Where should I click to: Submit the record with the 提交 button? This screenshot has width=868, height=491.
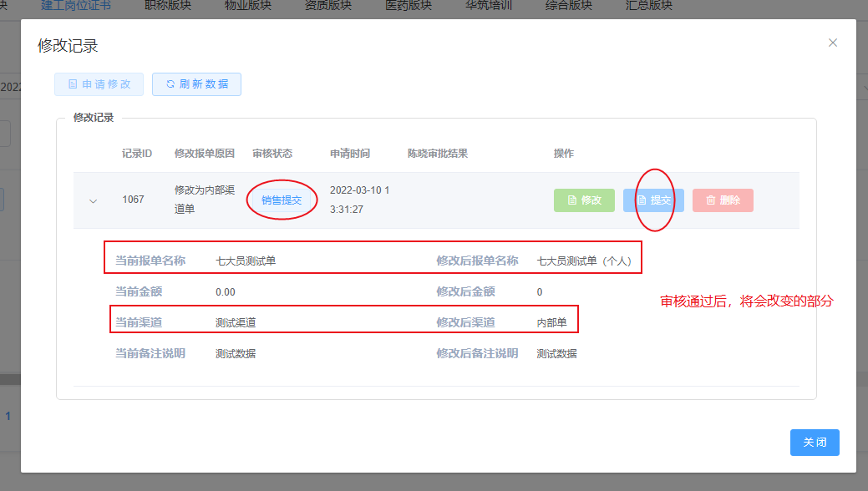[653, 200]
